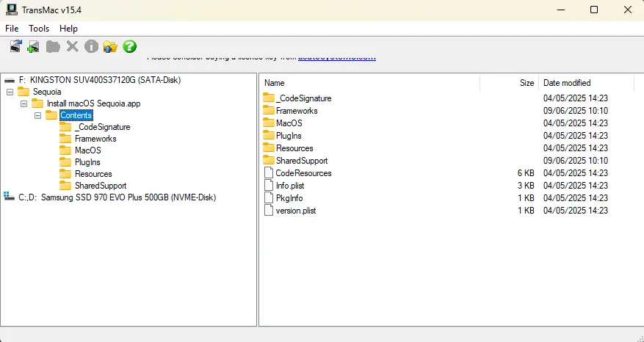
Task: Click the Resources folder icon in file list
Action: pos(269,148)
